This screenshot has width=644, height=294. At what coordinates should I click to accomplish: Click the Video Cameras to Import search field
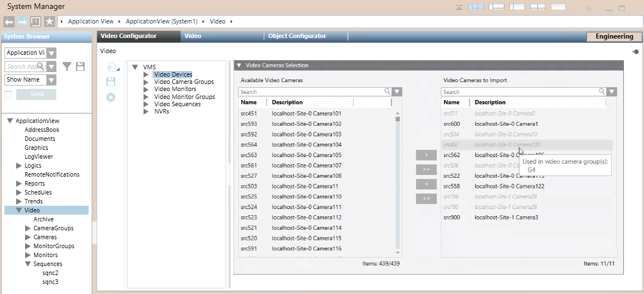(x=519, y=92)
